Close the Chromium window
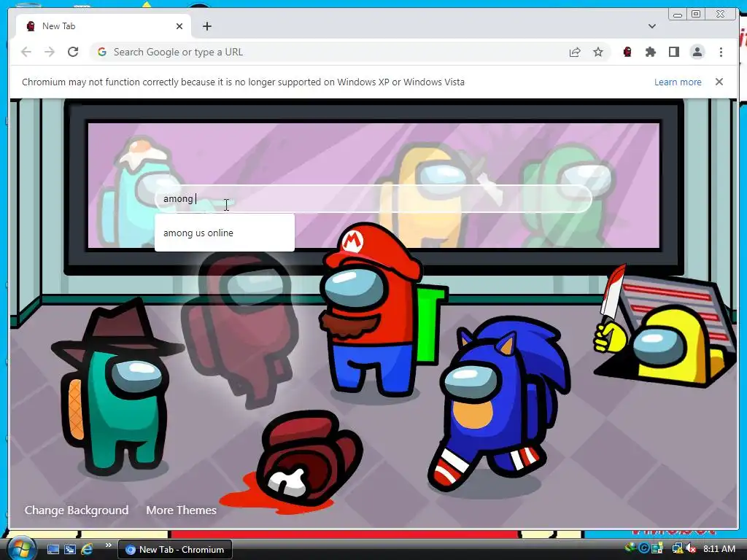747x560 pixels. point(720,15)
